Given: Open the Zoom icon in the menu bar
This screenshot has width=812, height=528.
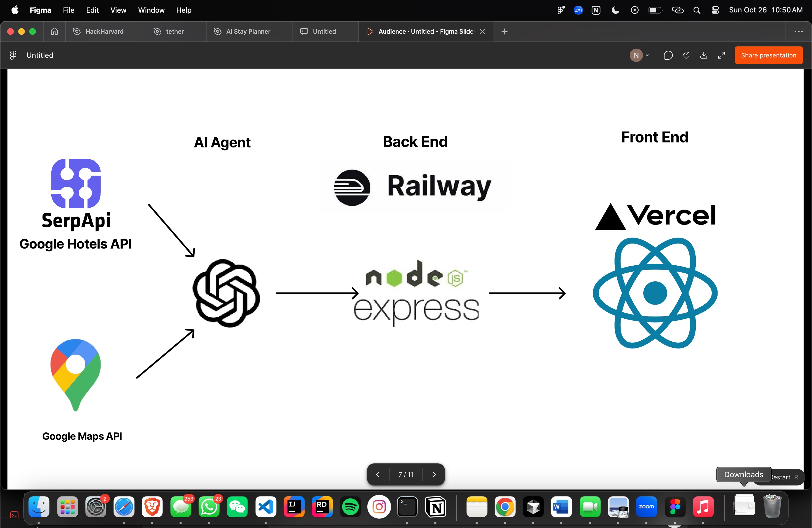Looking at the screenshot, I should pyautogui.click(x=578, y=10).
